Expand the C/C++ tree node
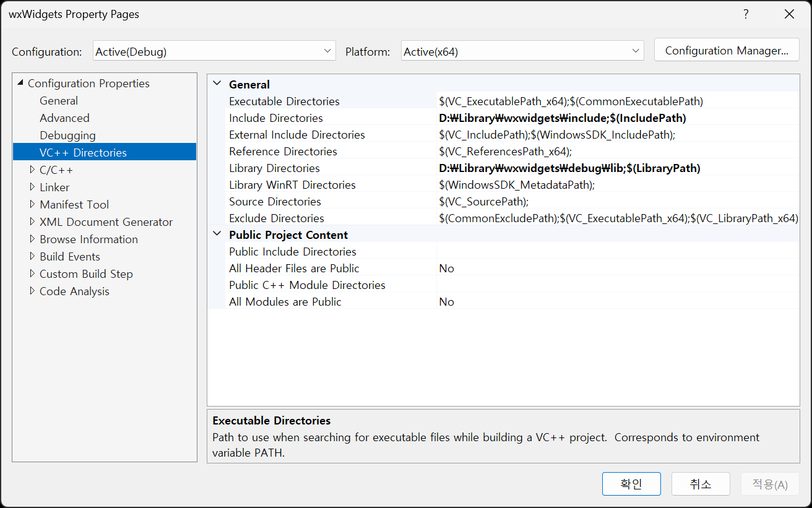The height and width of the screenshot is (508, 812). (33, 170)
